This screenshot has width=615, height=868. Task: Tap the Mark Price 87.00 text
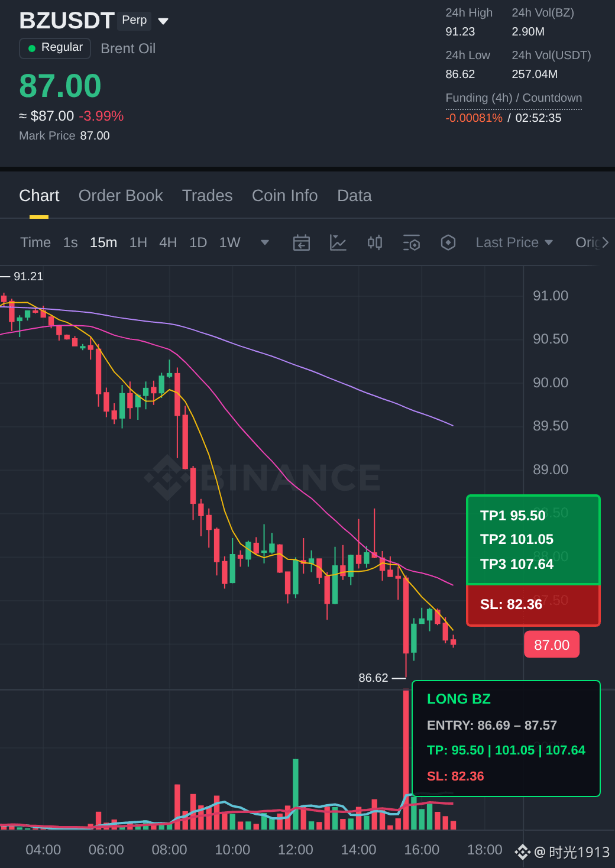click(64, 135)
